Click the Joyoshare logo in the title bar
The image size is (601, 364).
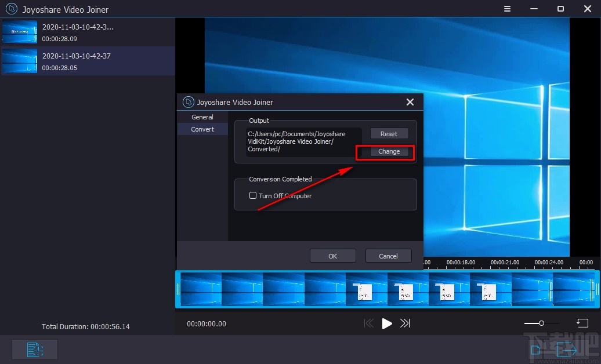(12, 9)
